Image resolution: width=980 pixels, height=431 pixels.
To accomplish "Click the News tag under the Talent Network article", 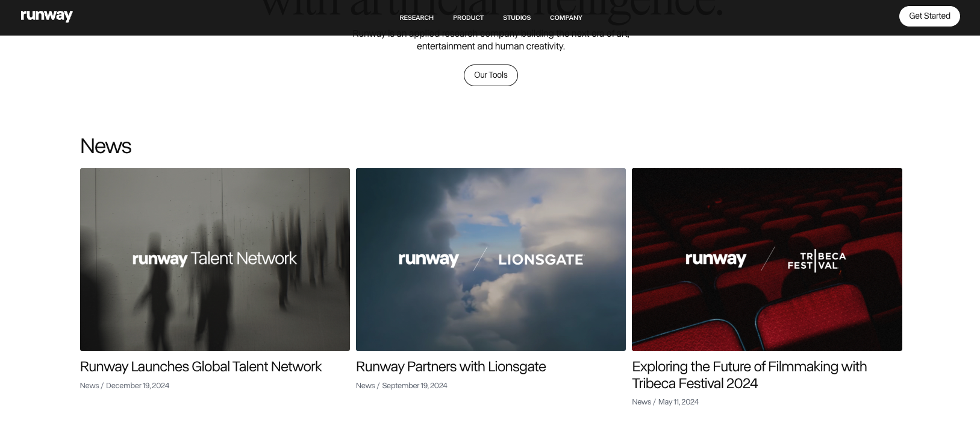I will pos(89,386).
